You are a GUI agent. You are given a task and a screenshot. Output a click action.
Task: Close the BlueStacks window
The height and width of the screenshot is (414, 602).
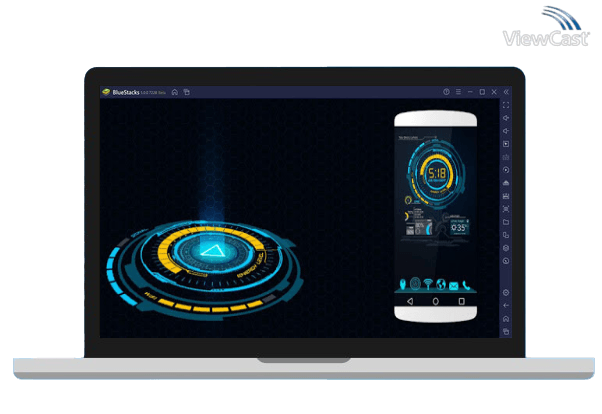point(494,92)
